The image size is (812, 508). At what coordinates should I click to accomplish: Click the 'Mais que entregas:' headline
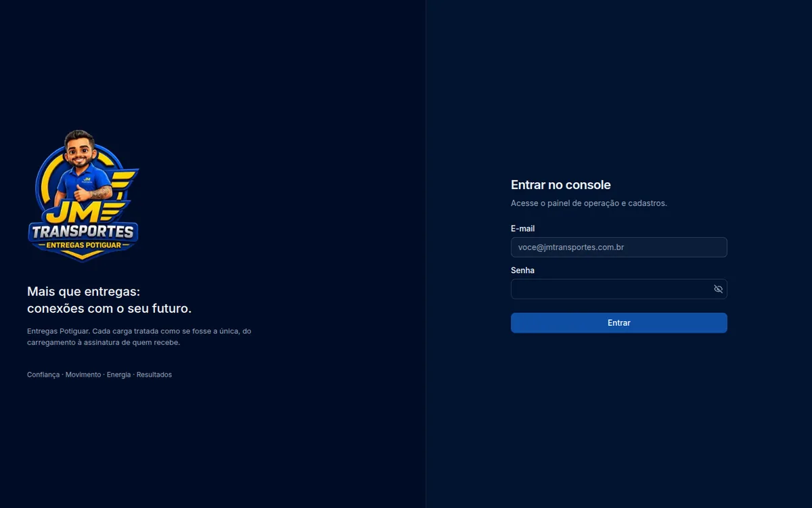(x=83, y=291)
